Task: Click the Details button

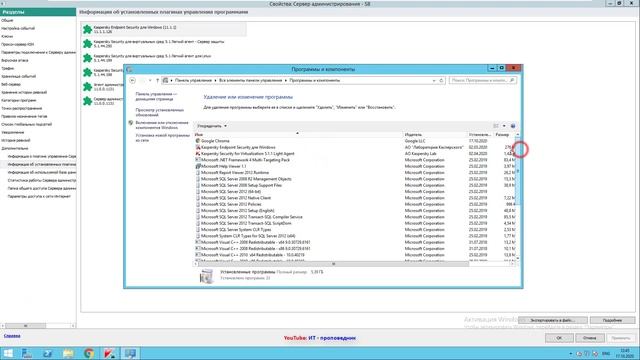Action: click(x=613, y=320)
